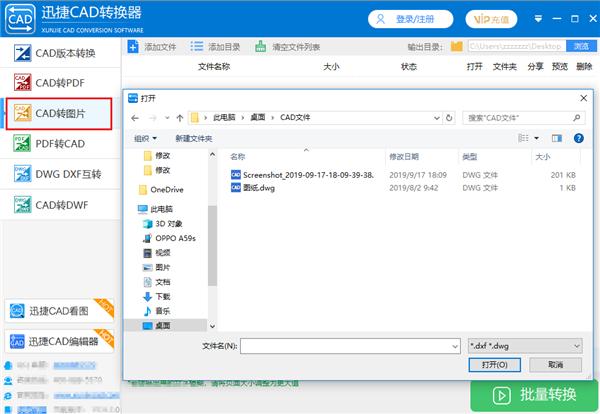The height and width of the screenshot is (414, 600).
Task: Go back in the open dialog
Action: click(135, 118)
